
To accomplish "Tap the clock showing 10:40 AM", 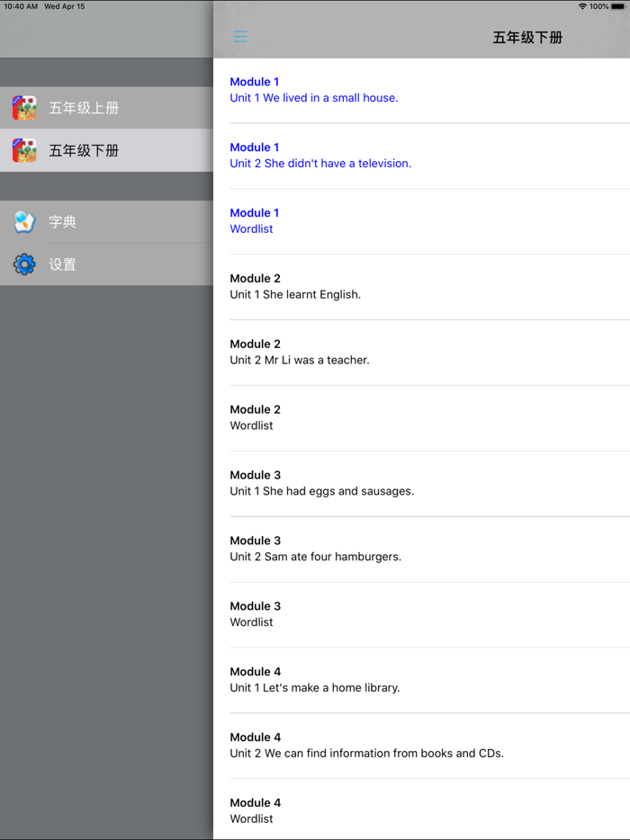I will tap(21, 6).
